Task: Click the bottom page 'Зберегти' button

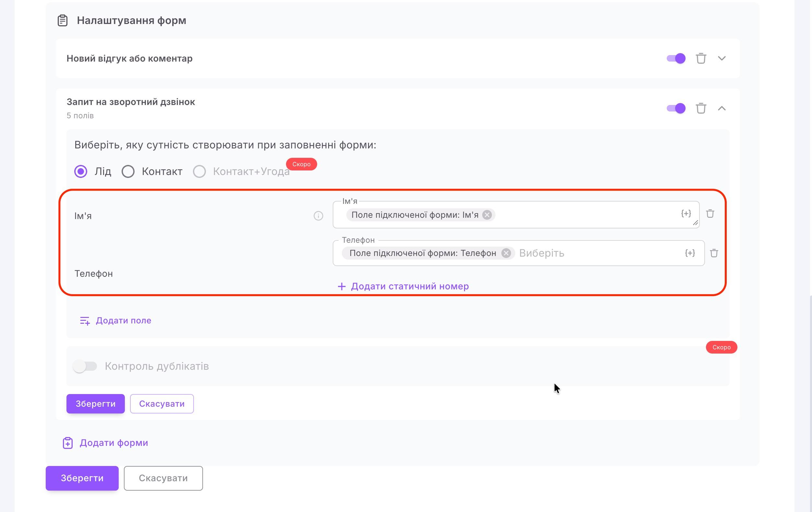Action: pyautogui.click(x=82, y=478)
